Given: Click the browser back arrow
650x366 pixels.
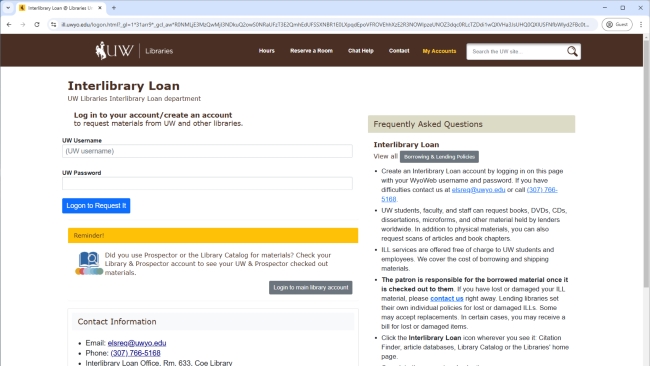Looking at the screenshot, I should tap(9, 24).
